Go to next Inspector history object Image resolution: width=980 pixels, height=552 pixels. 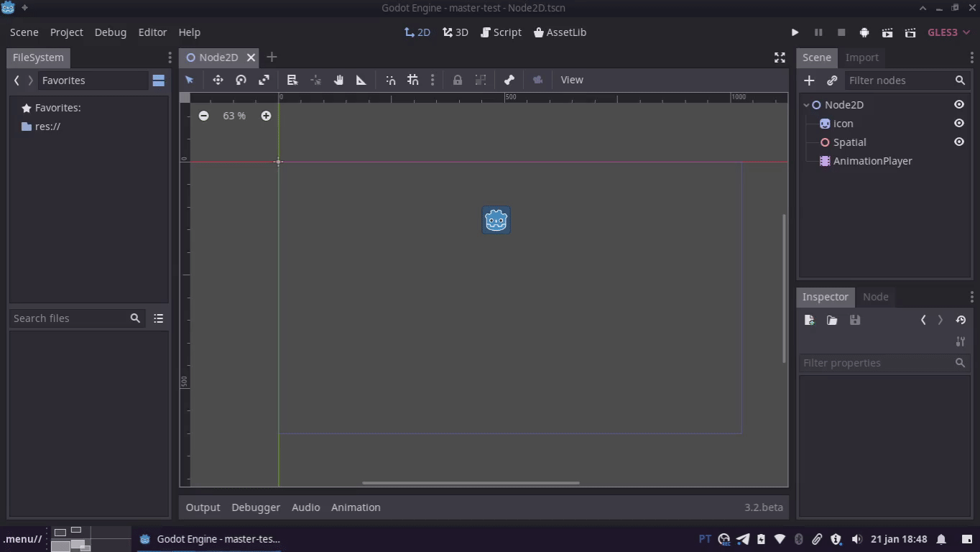click(940, 320)
